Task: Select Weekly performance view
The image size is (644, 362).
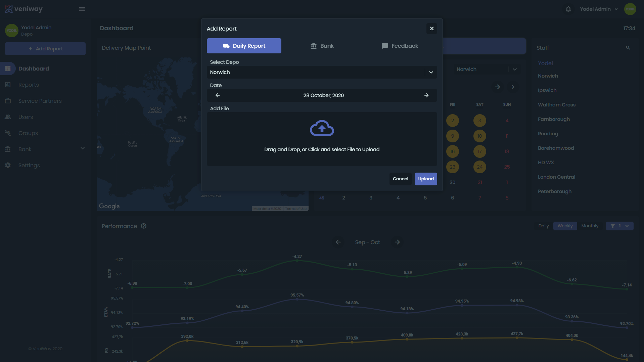Action: coord(565,226)
